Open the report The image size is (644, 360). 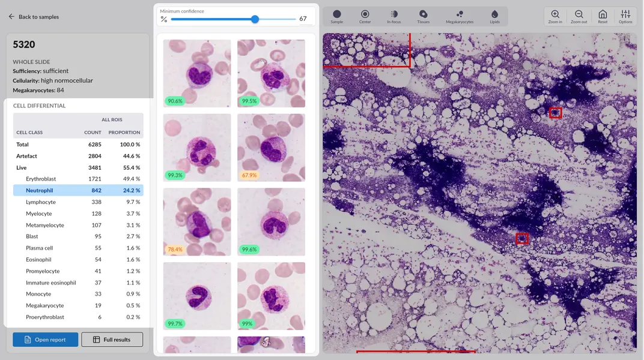46,340
